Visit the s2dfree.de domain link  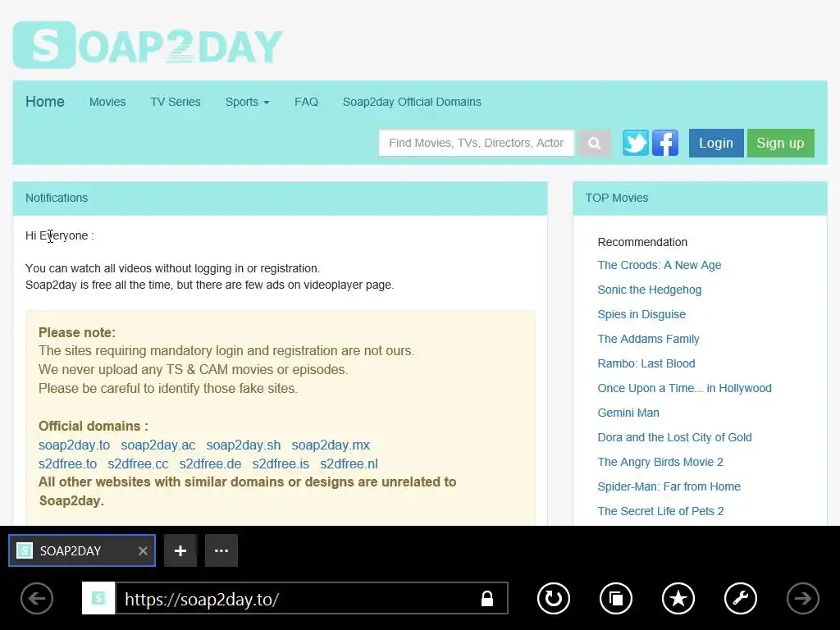[210, 464]
